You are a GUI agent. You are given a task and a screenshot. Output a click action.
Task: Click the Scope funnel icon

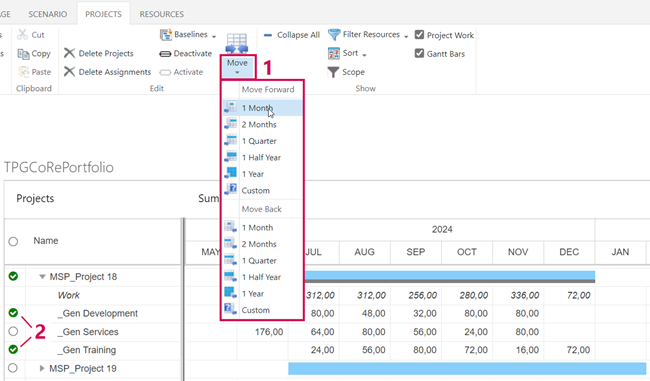point(333,72)
